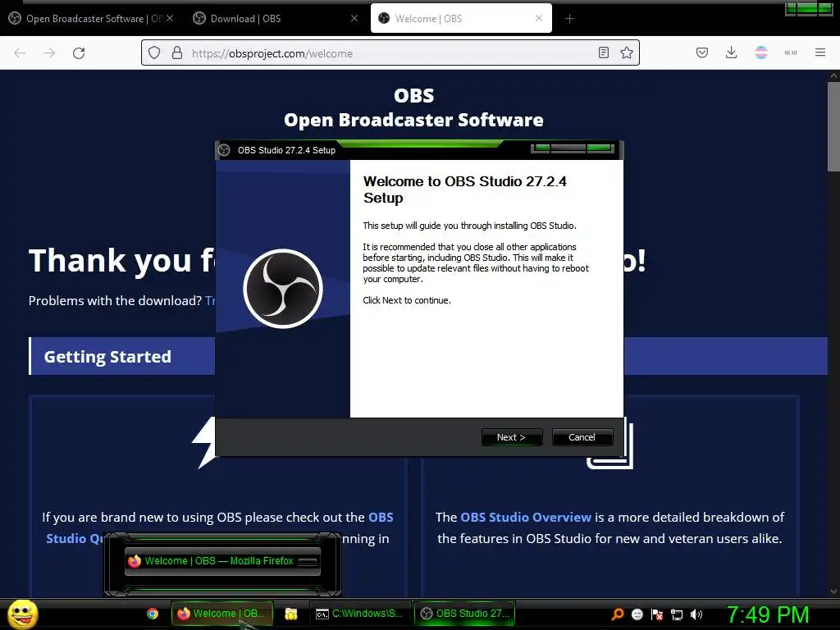
Task: Click the OBS icon in Setup title bar
Action: point(225,150)
